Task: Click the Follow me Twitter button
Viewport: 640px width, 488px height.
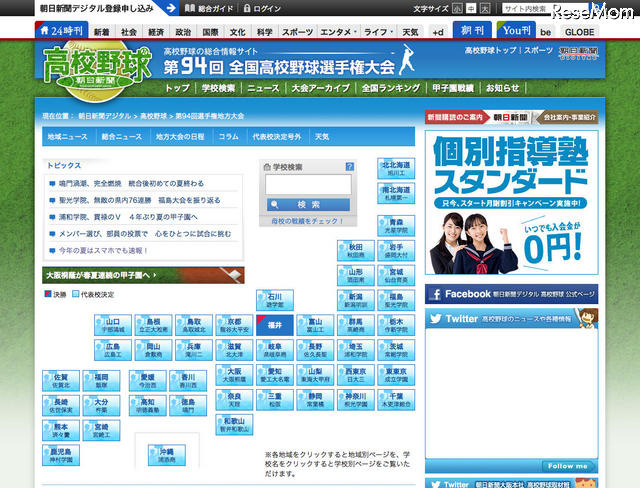Action: click(x=567, y=466)
